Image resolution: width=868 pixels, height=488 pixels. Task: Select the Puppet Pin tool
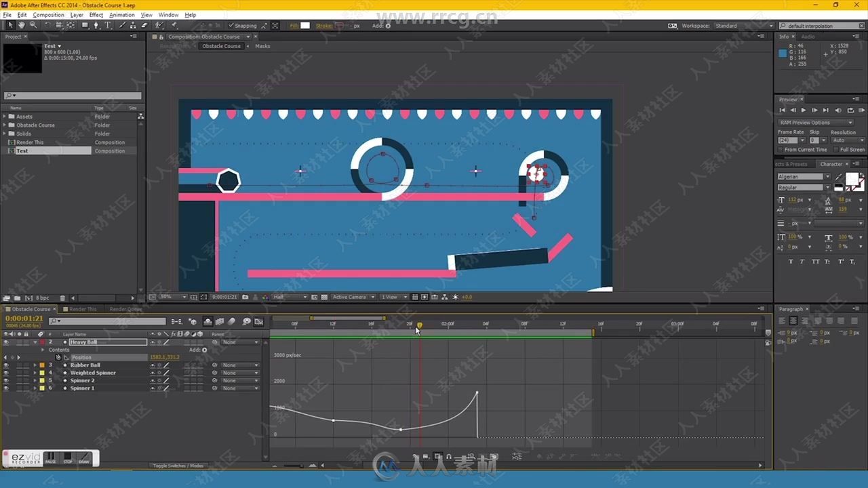point(174,25)
